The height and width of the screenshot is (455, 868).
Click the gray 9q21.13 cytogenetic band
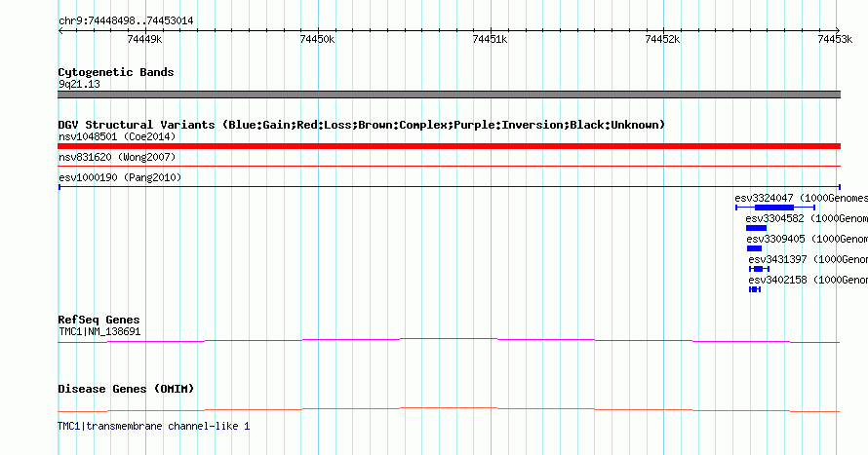coord(449,95)
